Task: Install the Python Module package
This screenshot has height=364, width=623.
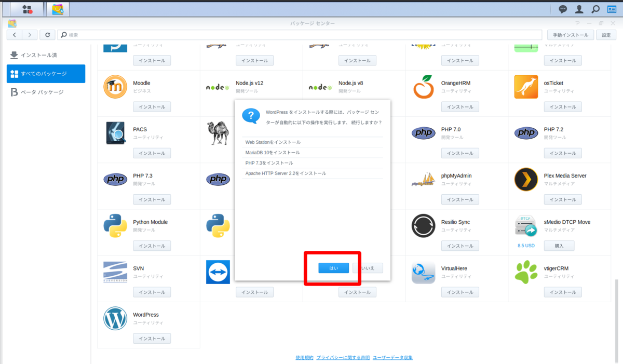Action: (152, 246)
